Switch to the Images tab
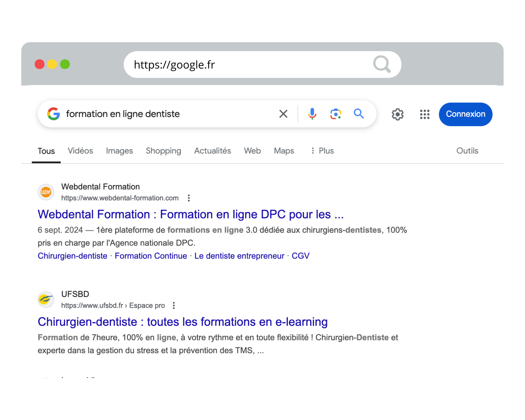Image resolution: width=525 pixels, height=420 pixels. (x=119, y=151)
